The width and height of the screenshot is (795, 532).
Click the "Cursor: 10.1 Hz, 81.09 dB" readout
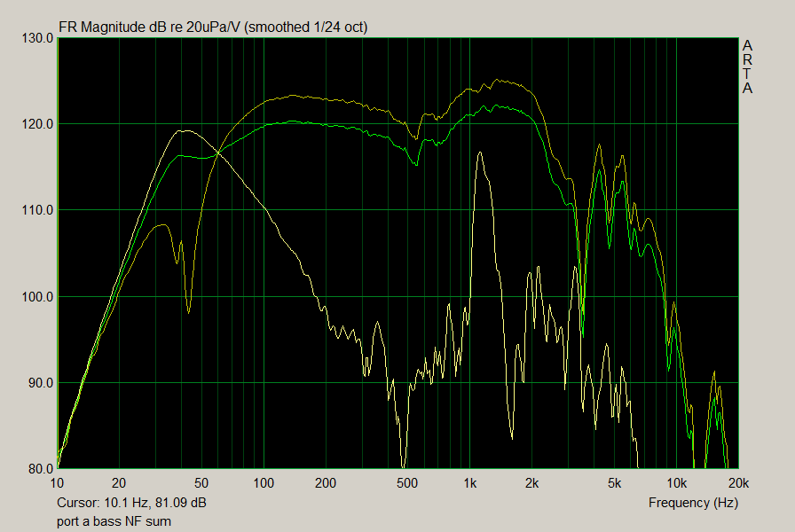pyautogui.click(x=131, y=503)
